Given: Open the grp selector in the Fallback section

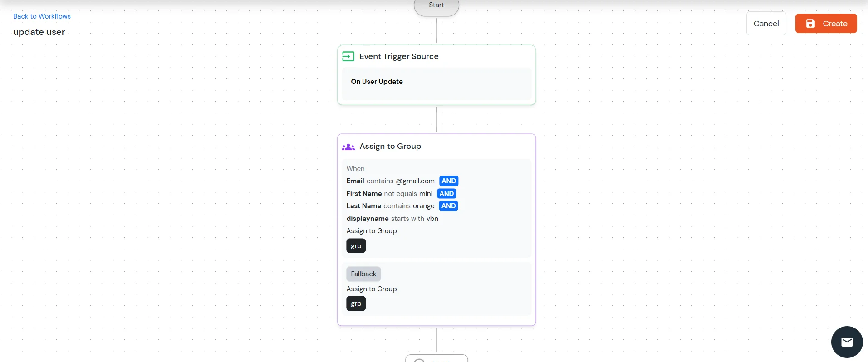Looking at the screenshot, I should [356, 303].
